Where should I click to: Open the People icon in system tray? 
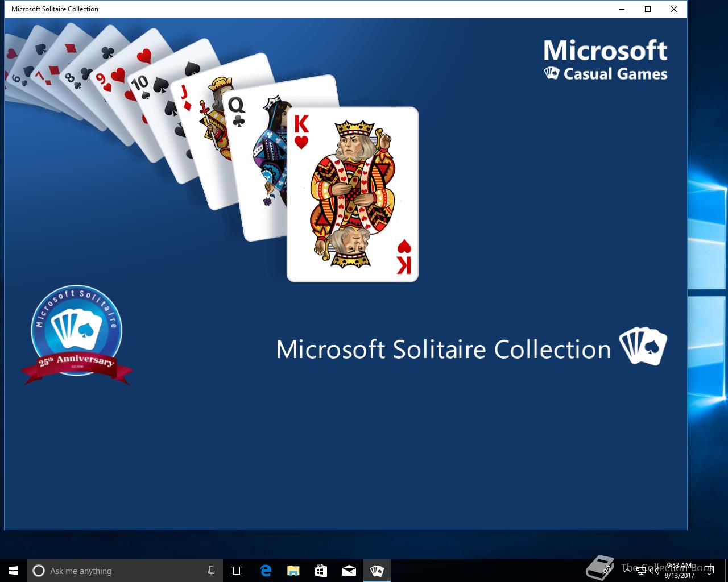point(607,570)
